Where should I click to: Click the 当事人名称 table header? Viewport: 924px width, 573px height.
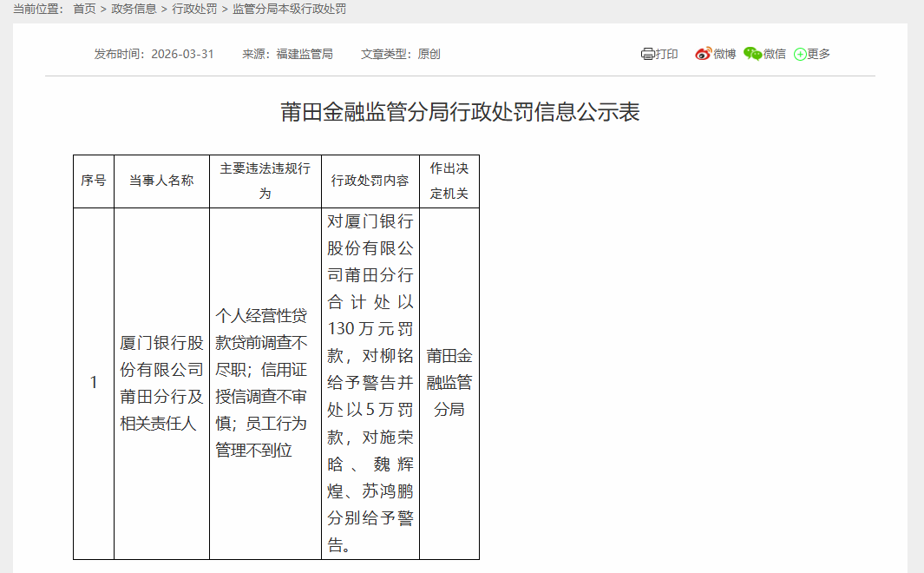[161, 181]
